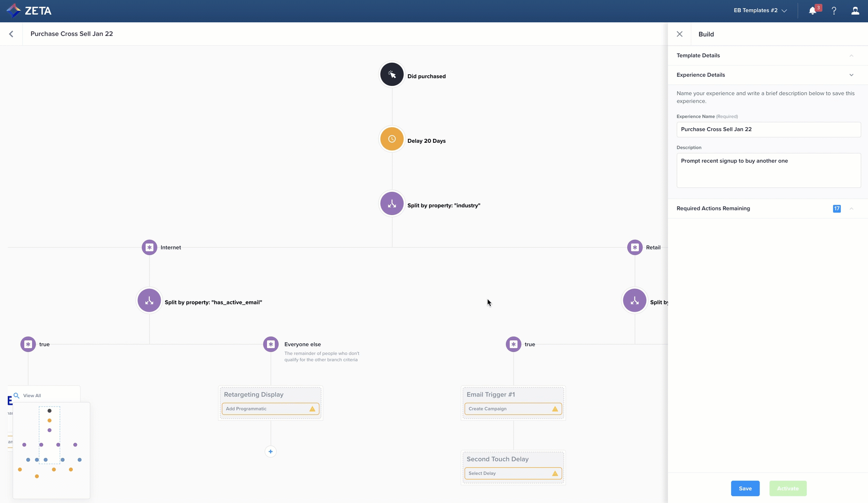
Task: Click the Add Programmatic action button
Action: (x=270, y=409)
